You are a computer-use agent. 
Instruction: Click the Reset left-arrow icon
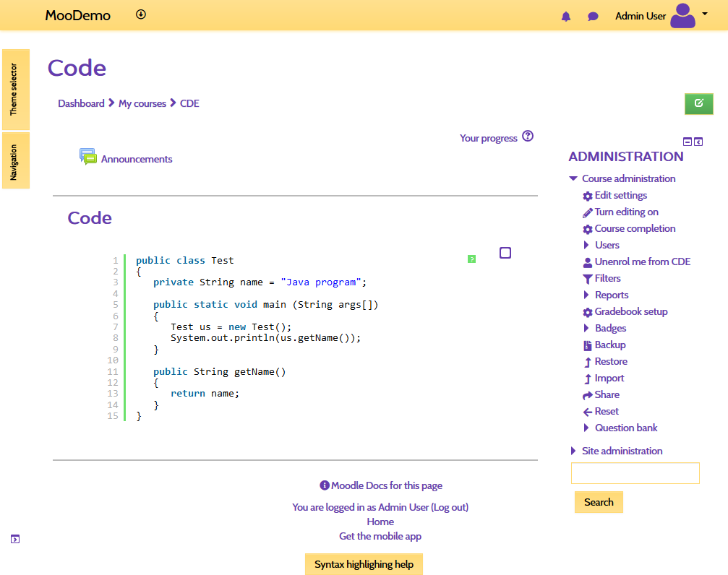click(x=588, y=412)
